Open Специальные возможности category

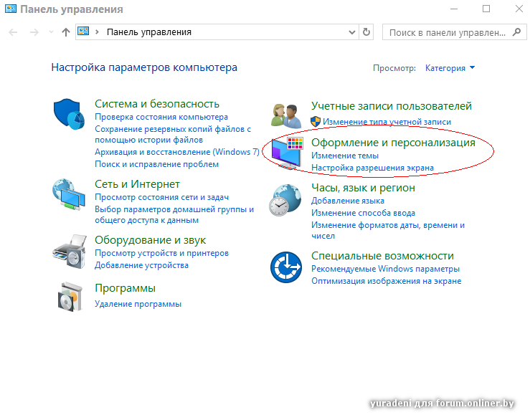pyautogui.click(x=382, y=256)
